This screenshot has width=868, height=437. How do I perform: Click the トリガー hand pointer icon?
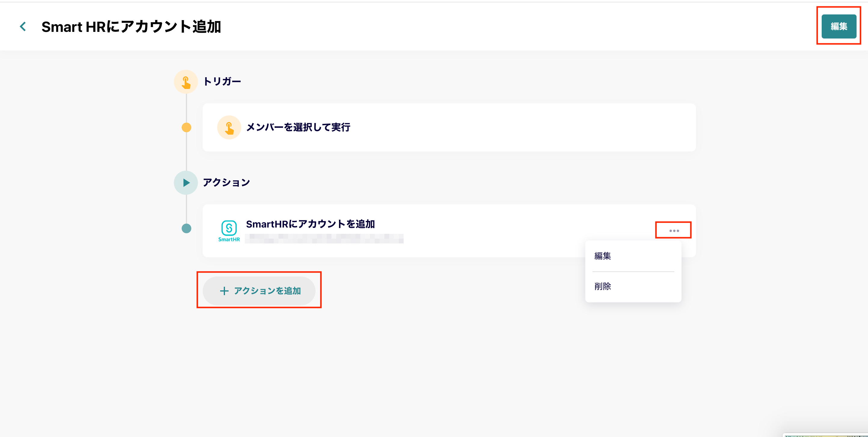click(186, 82)
